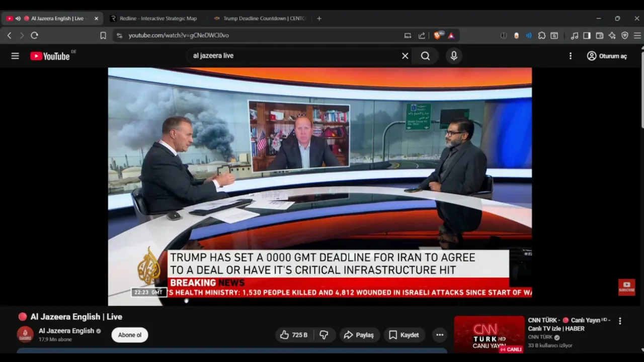Open more actions ellipsis under video
The image size is (644, 362).
440,335
